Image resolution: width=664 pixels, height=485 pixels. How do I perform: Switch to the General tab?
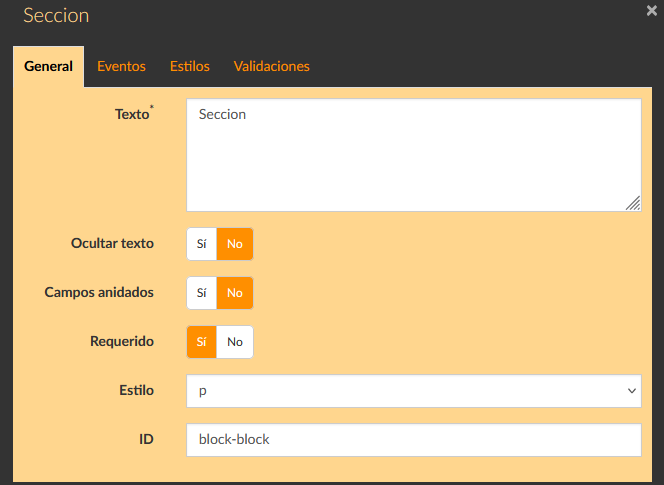[48, 67]
